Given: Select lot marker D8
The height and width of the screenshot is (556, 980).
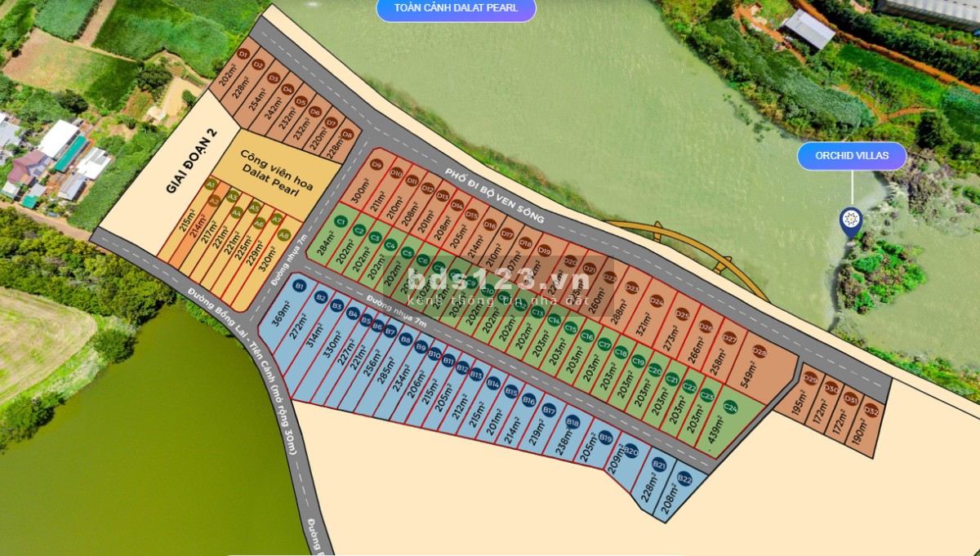Looking at the screenshot, I should 347,135.
